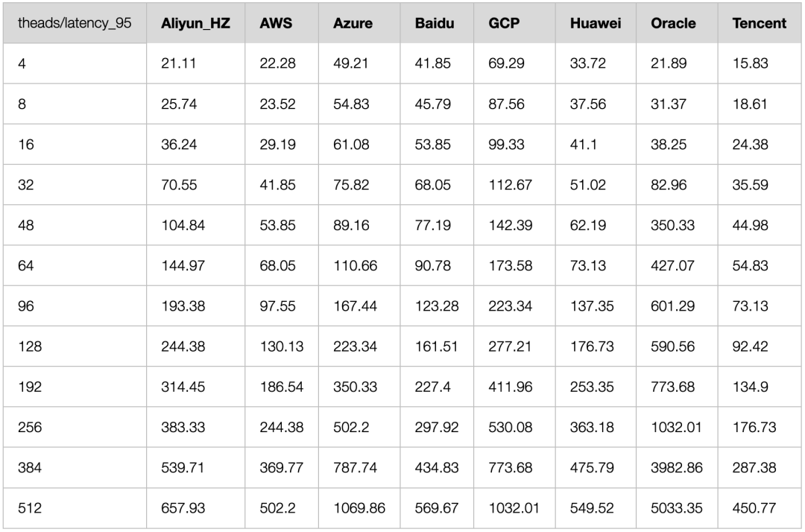Image resolution: width=805 pixels, height=532 pixels.
Task: Select the row label cell 512
Action: coord(75,508)
